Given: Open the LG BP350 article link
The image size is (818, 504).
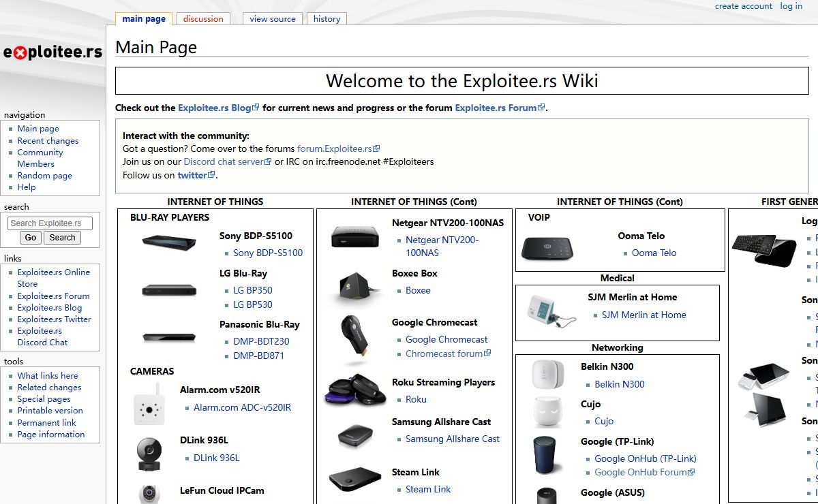Looking at the screenshot, I should coord(253,290).
